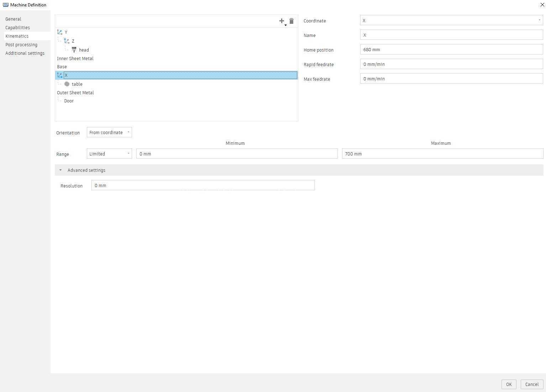This screenshot has height=392, width=546.
Task: Click the Max feedrate field
Action: click(x=451, y=79)
